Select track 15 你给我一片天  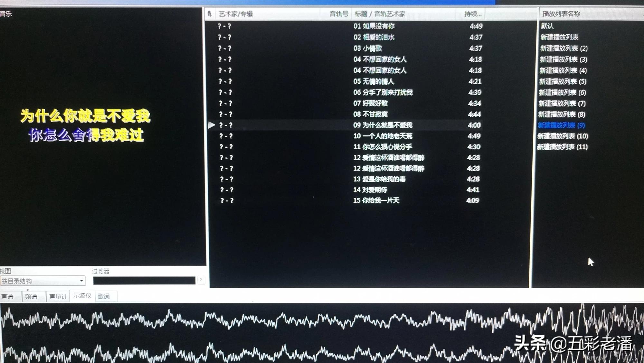(x=376, y=200)
